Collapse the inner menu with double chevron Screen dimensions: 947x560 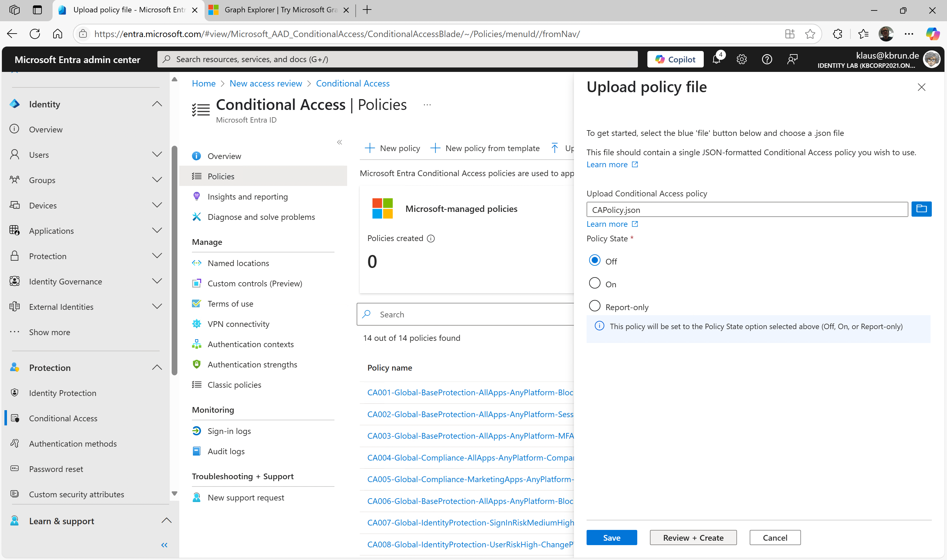click(x=339, y=142)
